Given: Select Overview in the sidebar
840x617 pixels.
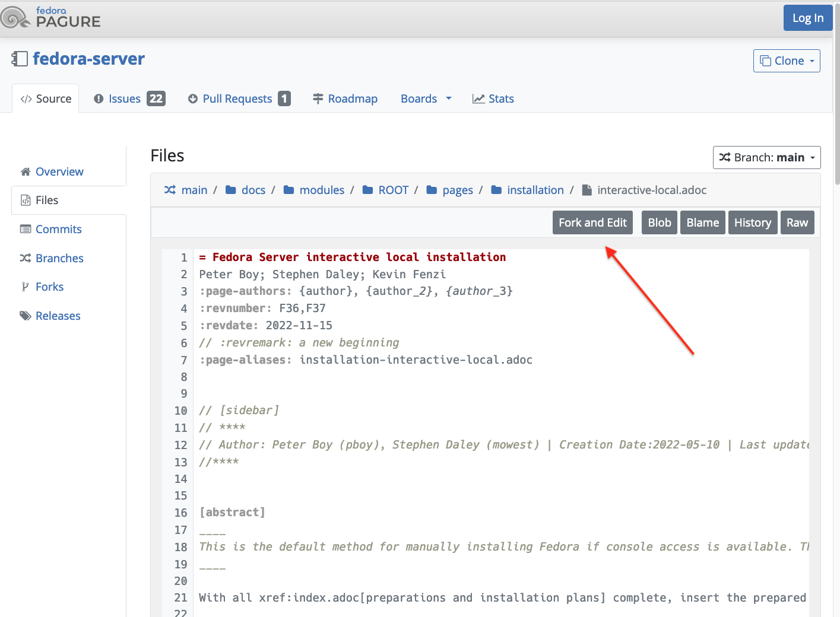Looking at the screenshot, I should pos(59,172).
